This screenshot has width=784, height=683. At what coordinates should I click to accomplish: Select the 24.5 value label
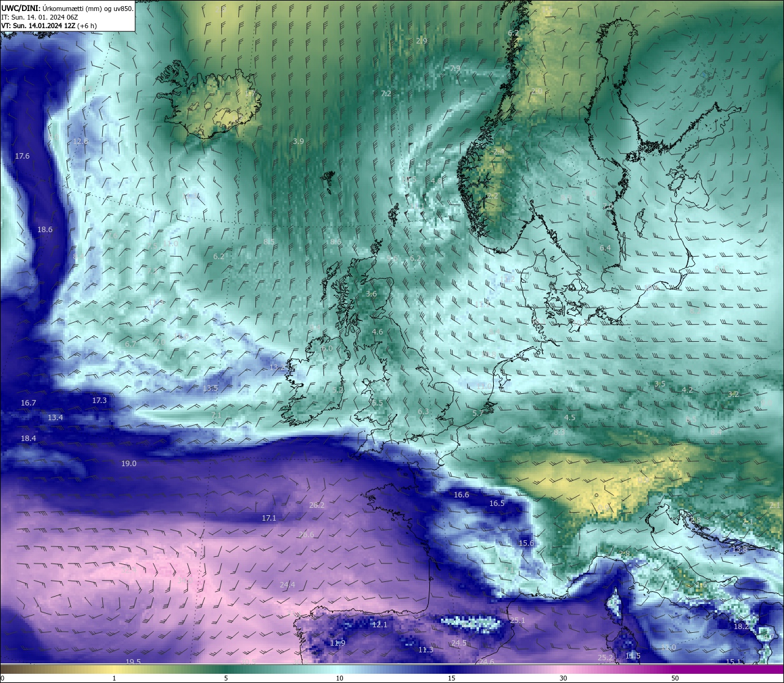459,643
